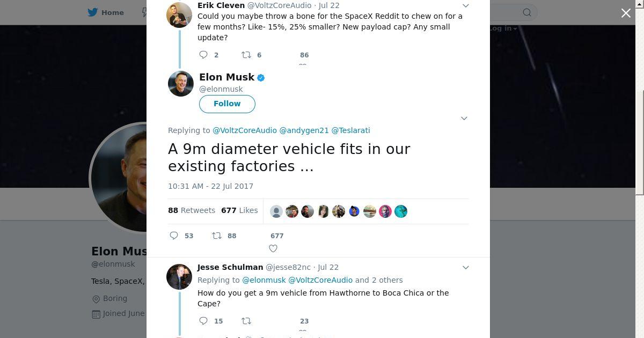This screenshot has height=338, width=644.
Task: Close the tweet overlay with X
Action: (x=626, y=13)
